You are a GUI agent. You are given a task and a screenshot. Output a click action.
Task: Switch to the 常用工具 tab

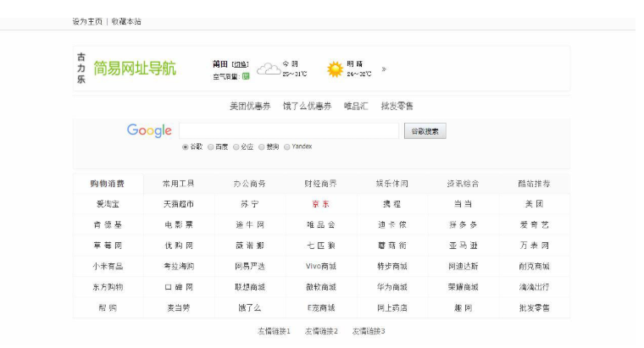(179, 184)
